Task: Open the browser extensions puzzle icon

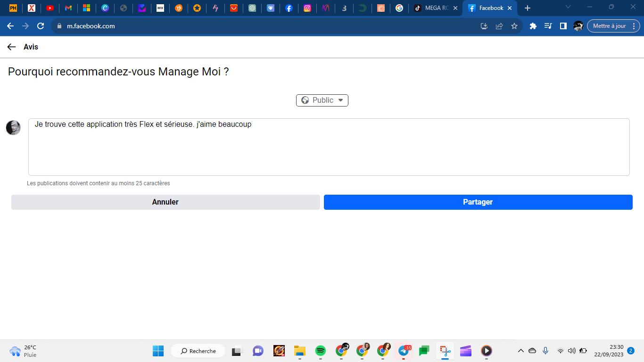Action: (x=533, y=26)
